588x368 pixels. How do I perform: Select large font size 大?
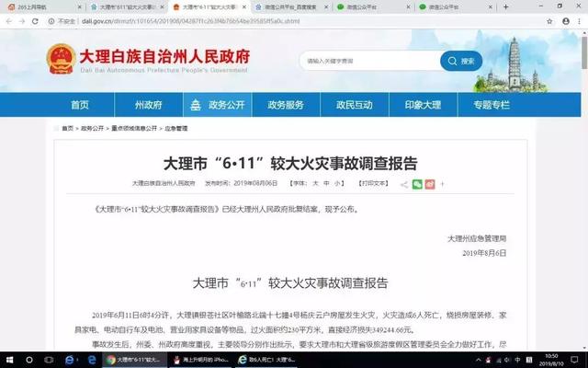(315, 184)
